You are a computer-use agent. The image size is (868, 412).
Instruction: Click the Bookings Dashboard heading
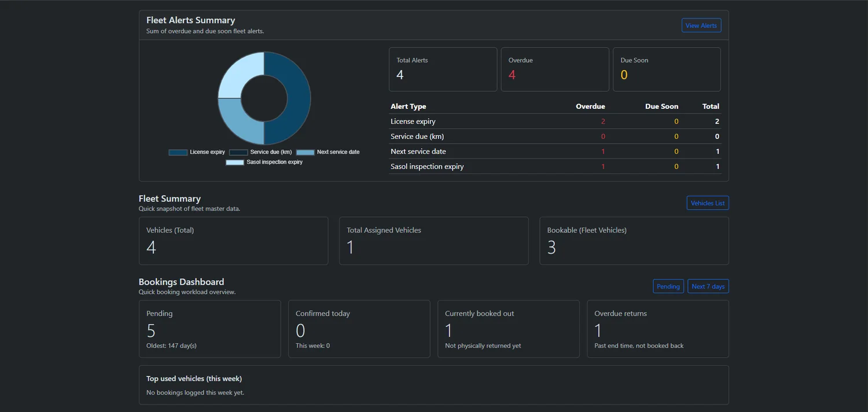[181, 282]
